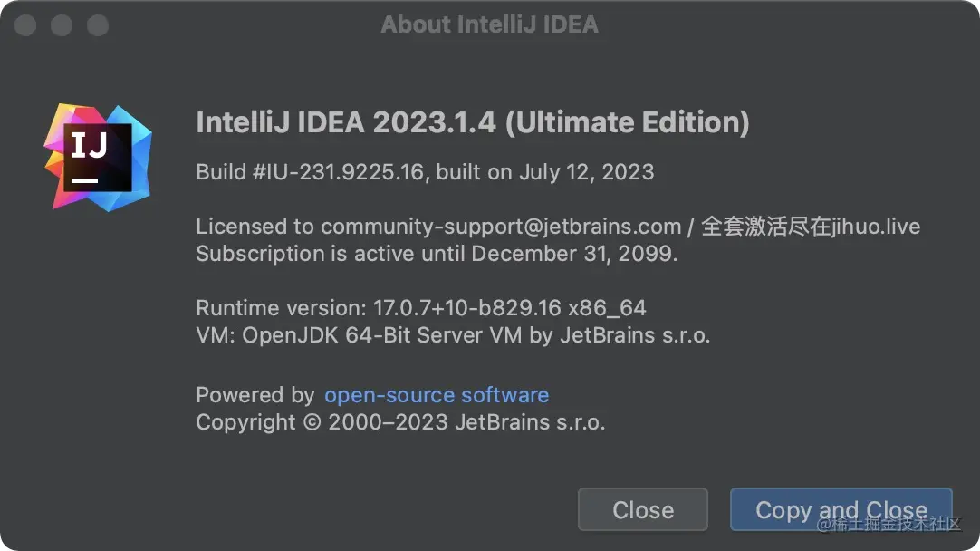The width and height of the screenshot is (980, 551).
Task: Click the Ultimate Edition label in heading
Action: coord(627,122)
